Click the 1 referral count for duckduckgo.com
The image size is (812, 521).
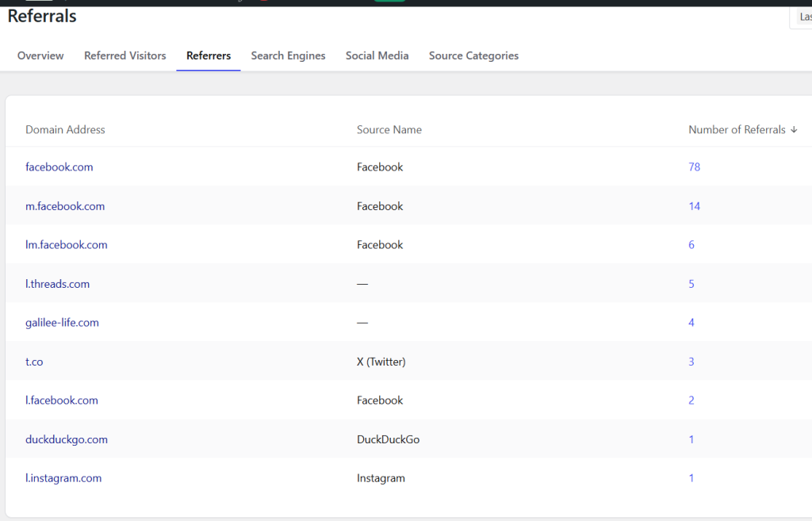tap(691, 439)
